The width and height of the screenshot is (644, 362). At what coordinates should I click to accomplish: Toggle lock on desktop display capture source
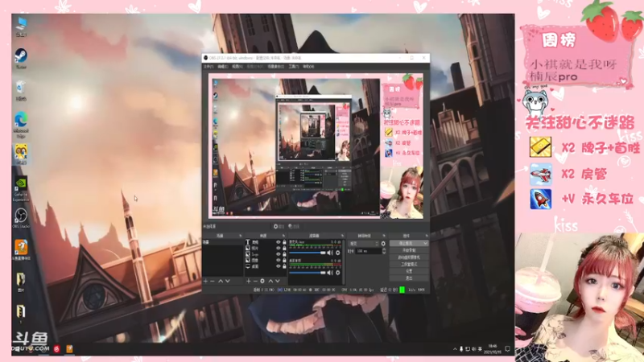(284, 266)
